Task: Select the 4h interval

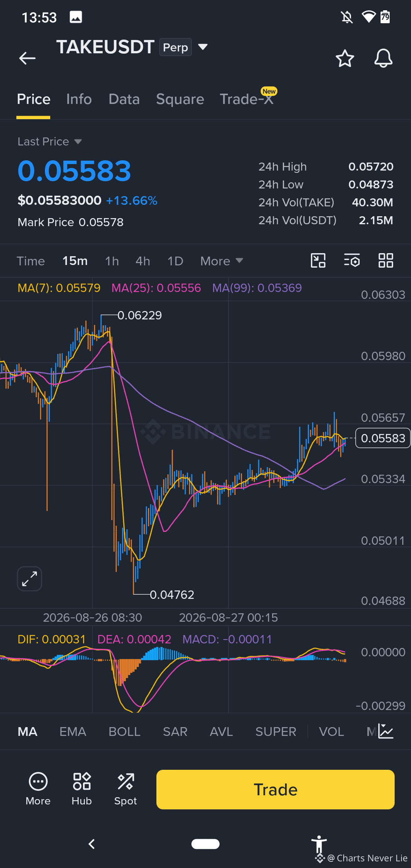Action: click(x=143, y=261)
